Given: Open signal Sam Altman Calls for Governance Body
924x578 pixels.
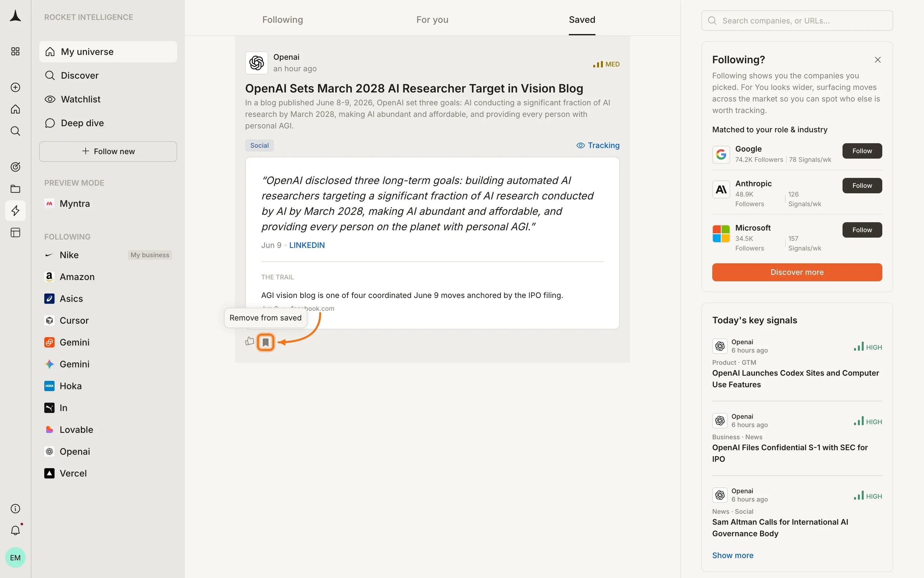Looking at the screenshot, I should pyautogui.click(x=780, y=528).
